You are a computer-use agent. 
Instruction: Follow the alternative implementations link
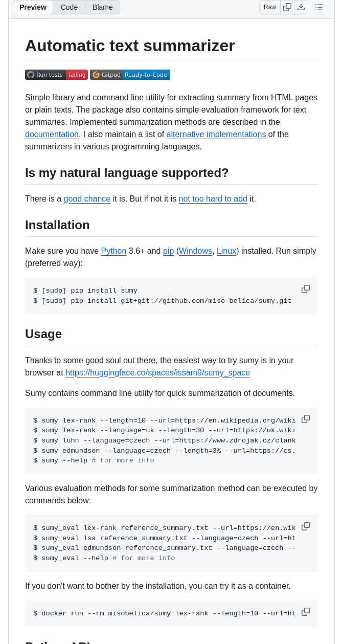coord(216,135)
